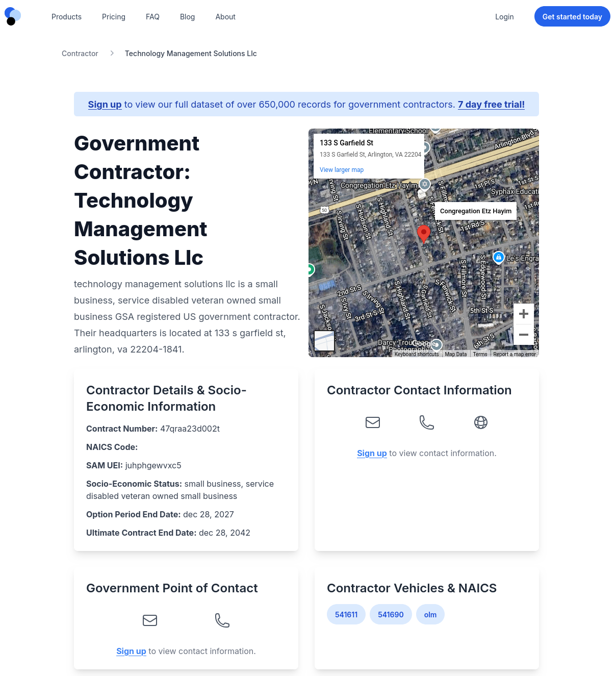Image resolution: width=616 pixels, height=676 pixels.
Task: Click map address 133 S Garfield St title
Action: point(346,143)
